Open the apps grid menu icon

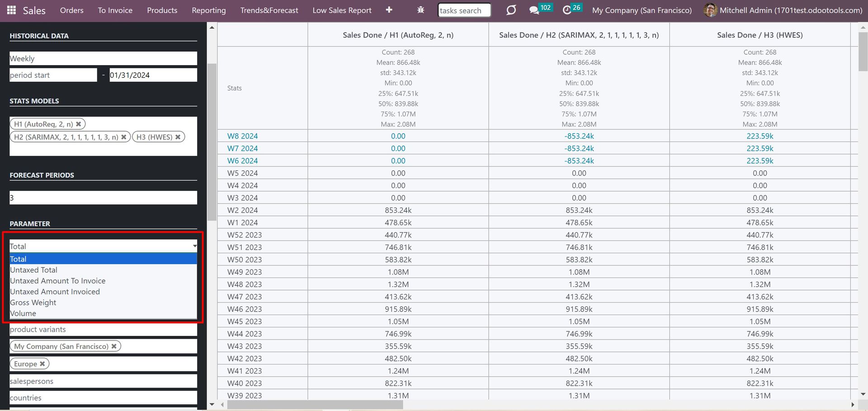pyautogui.click(x=11, y=10)
